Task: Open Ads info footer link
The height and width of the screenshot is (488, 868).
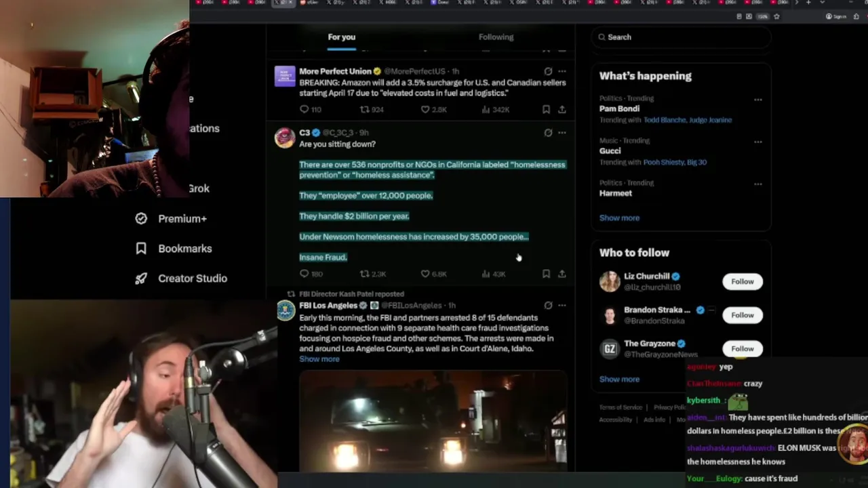Action: point(654,420)
